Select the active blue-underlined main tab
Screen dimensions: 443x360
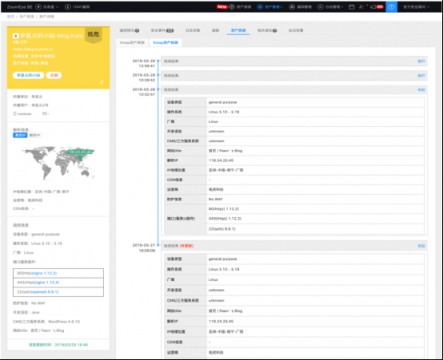(238, 30)
